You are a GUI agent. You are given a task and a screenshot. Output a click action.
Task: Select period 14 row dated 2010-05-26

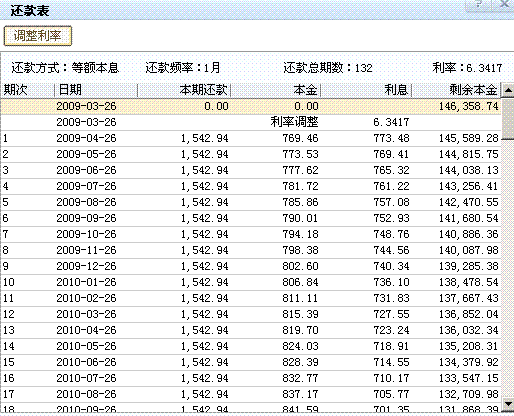[x=251, y=346]
